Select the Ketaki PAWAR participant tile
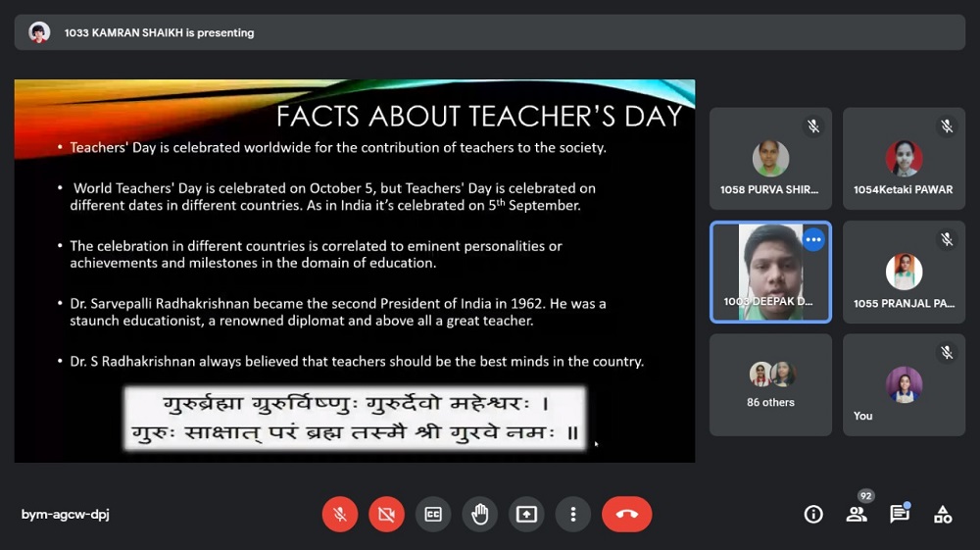 [904, 159]
